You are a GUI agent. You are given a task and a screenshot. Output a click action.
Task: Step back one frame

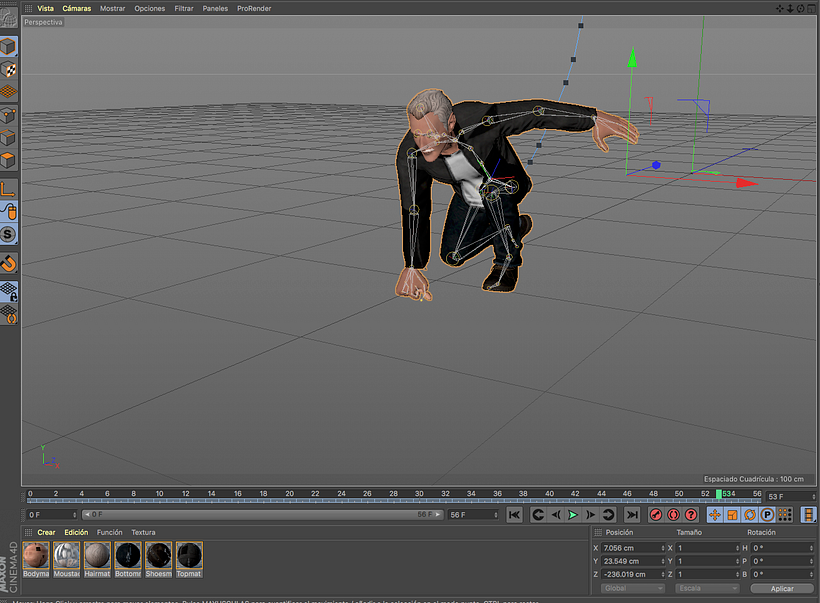(x=556, y=515)
